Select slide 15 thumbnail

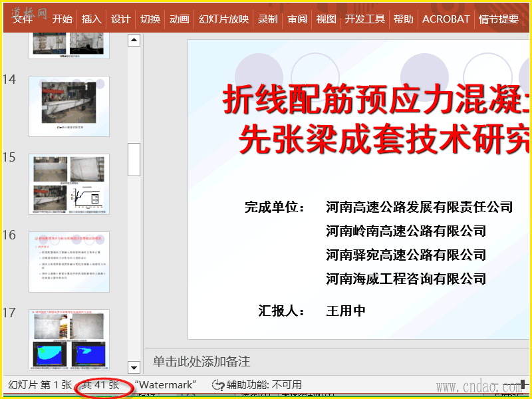pos(69,184)
